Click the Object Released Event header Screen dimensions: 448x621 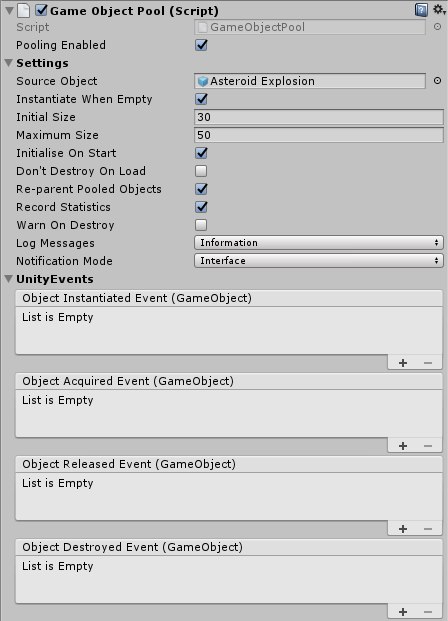229,464
